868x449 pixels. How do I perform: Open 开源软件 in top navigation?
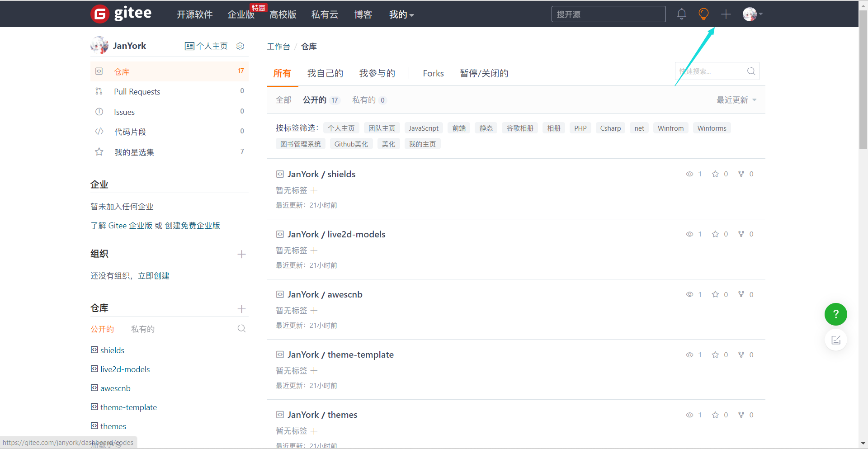pos(195,14)
